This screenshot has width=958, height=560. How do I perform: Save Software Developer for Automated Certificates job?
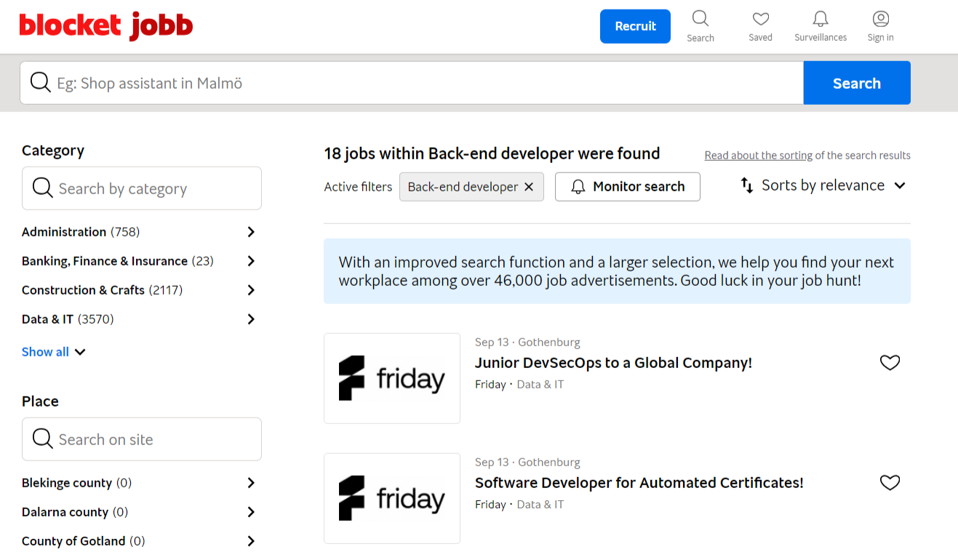[x=890, y=482]
